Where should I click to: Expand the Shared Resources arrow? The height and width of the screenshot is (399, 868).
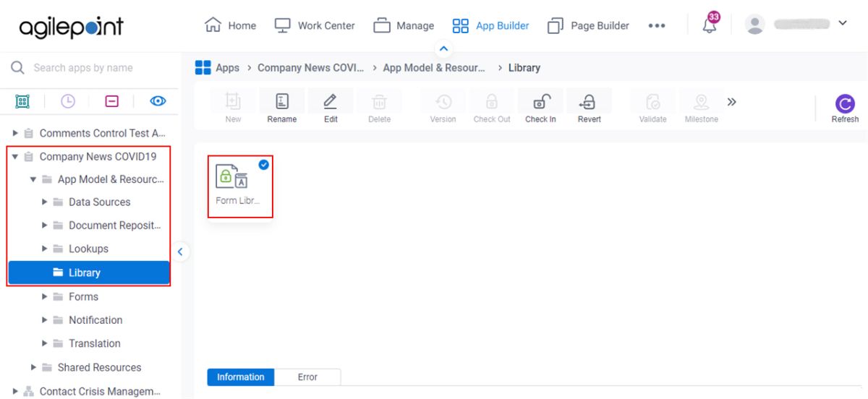33,367
